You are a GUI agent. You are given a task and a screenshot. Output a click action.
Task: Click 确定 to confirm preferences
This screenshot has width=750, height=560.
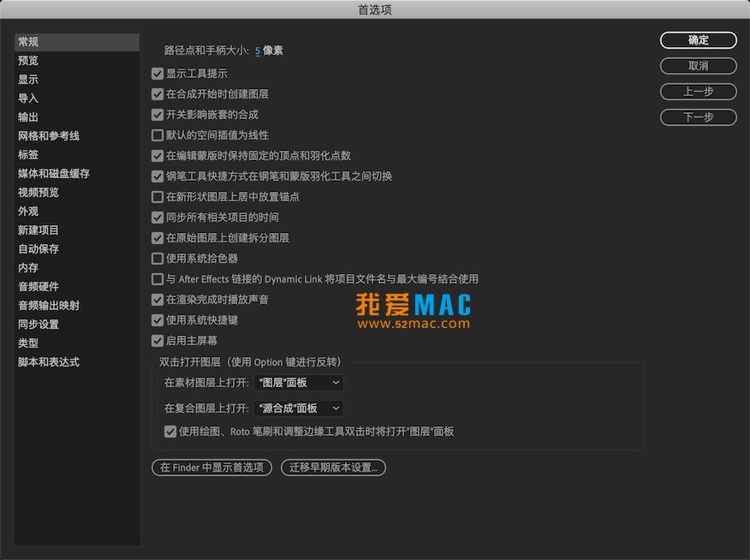pyautogui.click(x=698, y=40)
